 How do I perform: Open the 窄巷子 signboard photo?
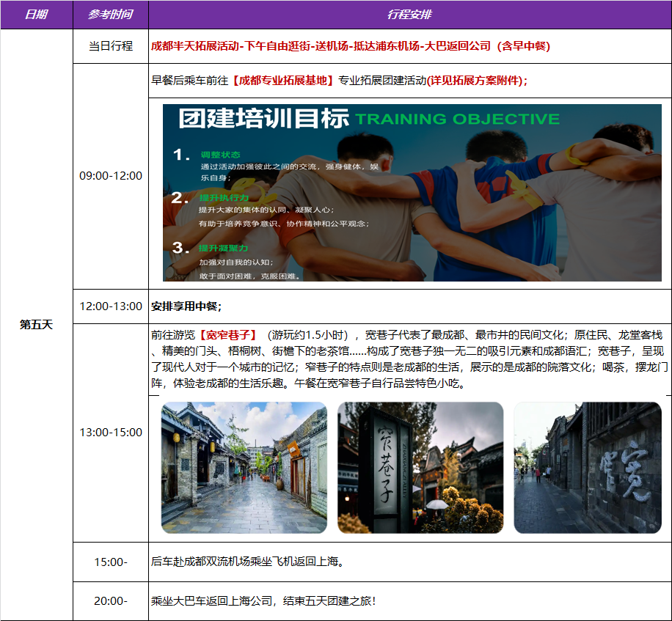tap(420, 467)
